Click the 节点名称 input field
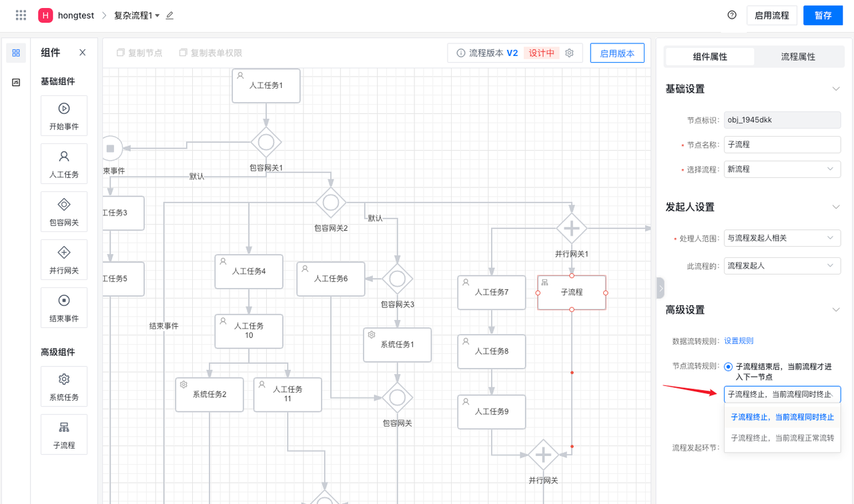 coord(782,145)
